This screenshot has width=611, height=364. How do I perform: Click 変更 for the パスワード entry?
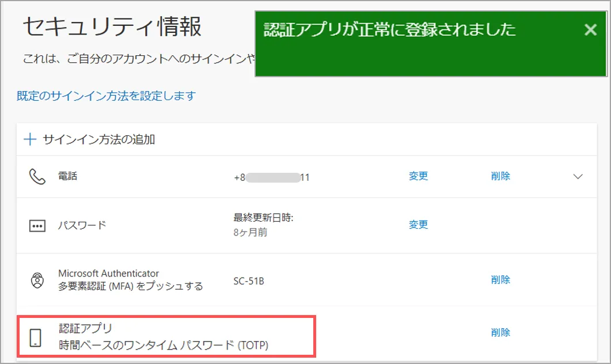coord(418,225)
